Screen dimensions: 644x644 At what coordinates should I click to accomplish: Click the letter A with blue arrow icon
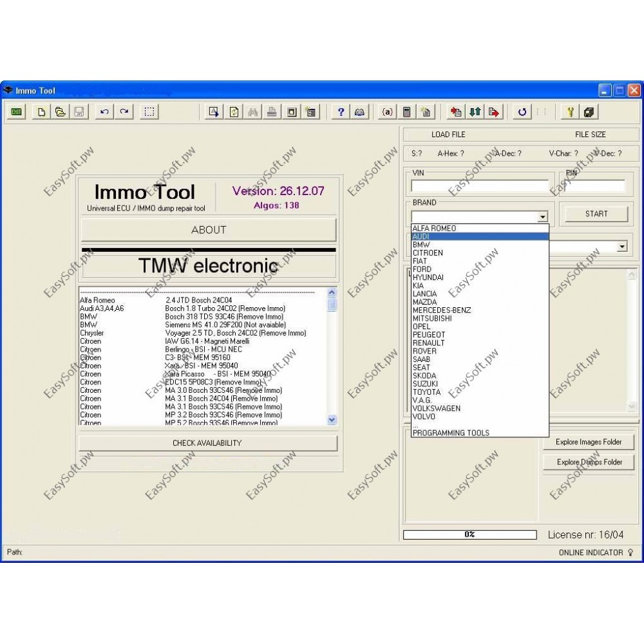click(x=214, y=111)
